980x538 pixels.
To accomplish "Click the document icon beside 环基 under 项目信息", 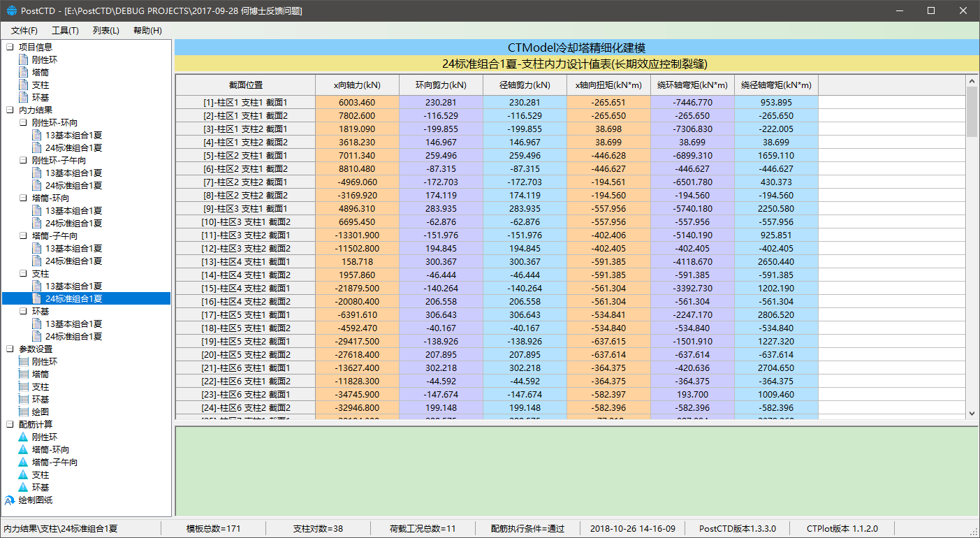I will coord(23,98).
